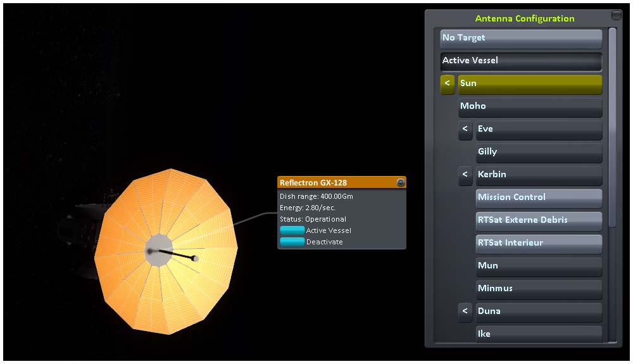Click the Antenna Configuration title
The image size is (633, 364).
click(524, 18)
